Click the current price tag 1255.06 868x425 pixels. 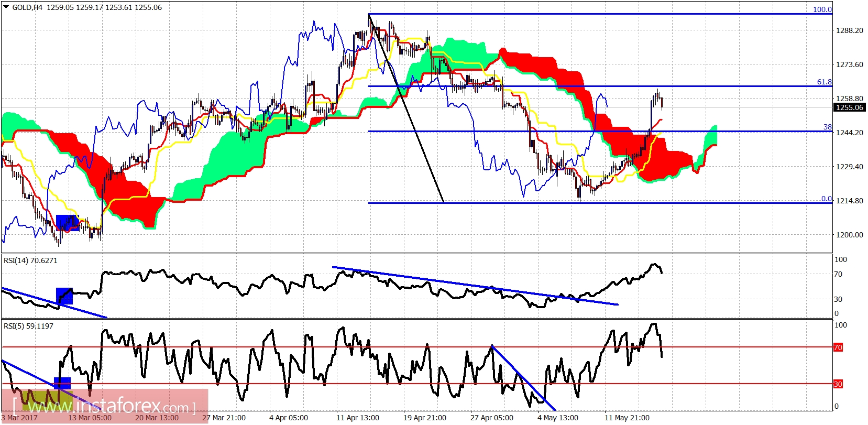point(849,107)
